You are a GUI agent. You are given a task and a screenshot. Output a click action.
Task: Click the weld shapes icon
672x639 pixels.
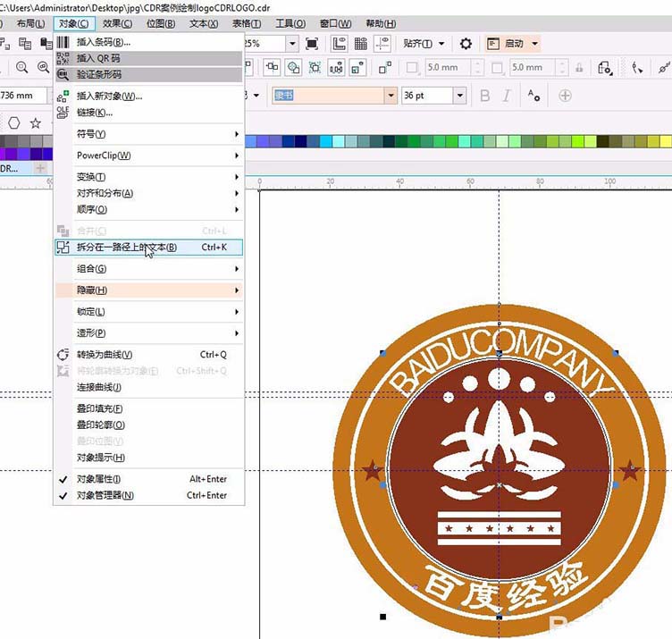click(x=294, y=67)
